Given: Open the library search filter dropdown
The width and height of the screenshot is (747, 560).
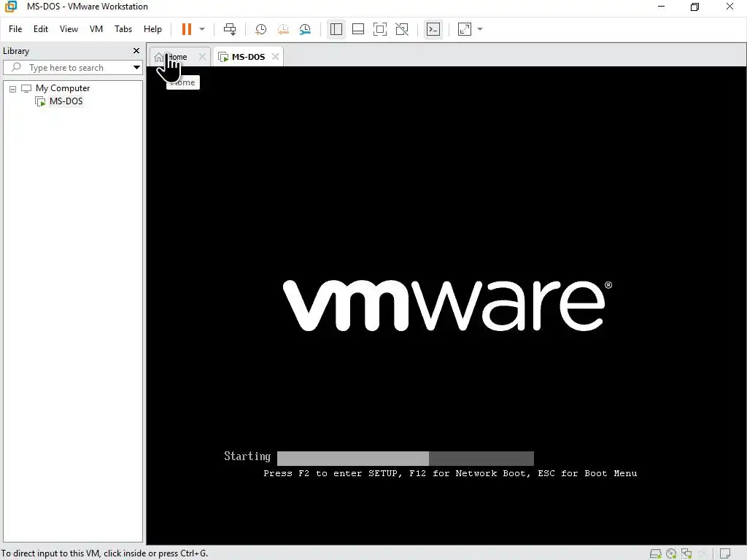Looking at the screenshot, I should [136, 68].
